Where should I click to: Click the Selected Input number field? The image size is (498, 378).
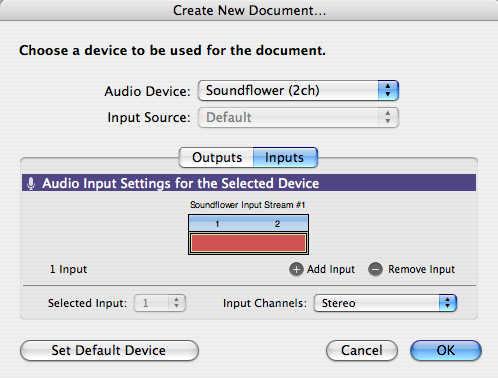tap(152, 303)
